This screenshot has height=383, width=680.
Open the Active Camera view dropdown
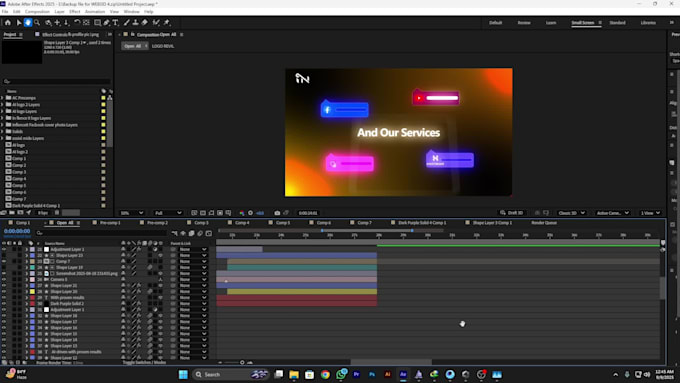coord(612,213)
